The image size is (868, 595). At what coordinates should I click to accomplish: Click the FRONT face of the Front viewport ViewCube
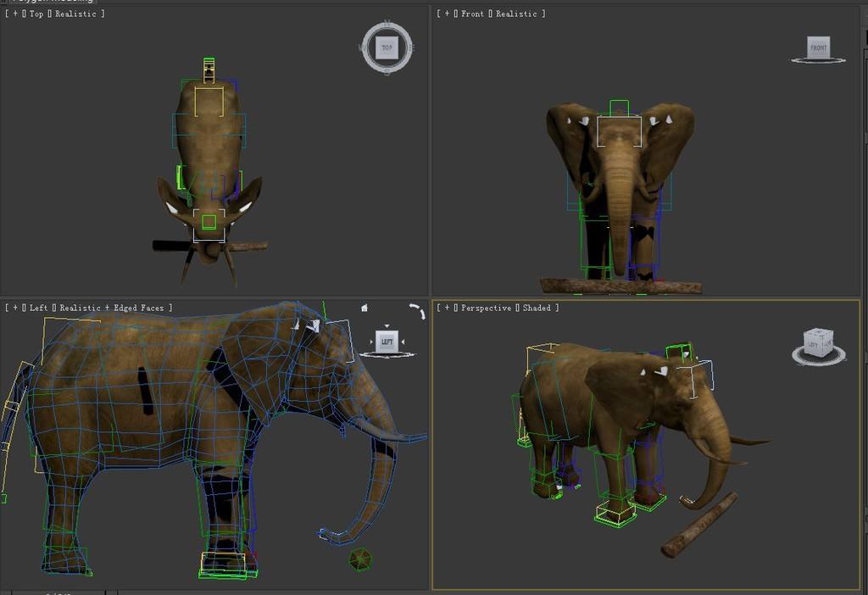818,47
